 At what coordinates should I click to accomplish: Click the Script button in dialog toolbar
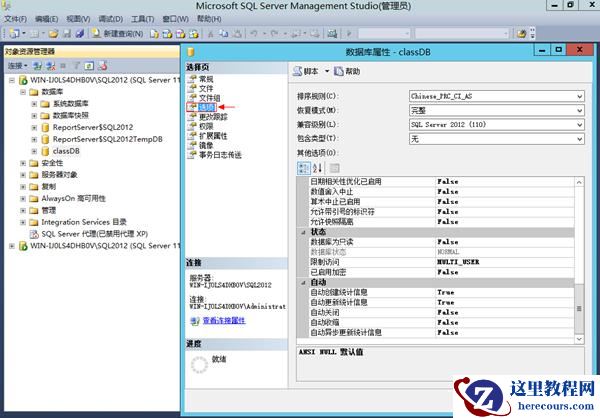(306, 71)
